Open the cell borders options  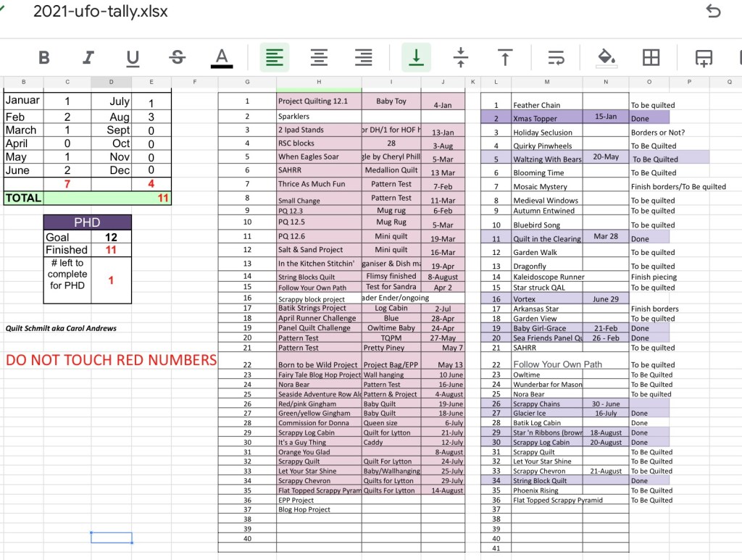coord(651,57)
